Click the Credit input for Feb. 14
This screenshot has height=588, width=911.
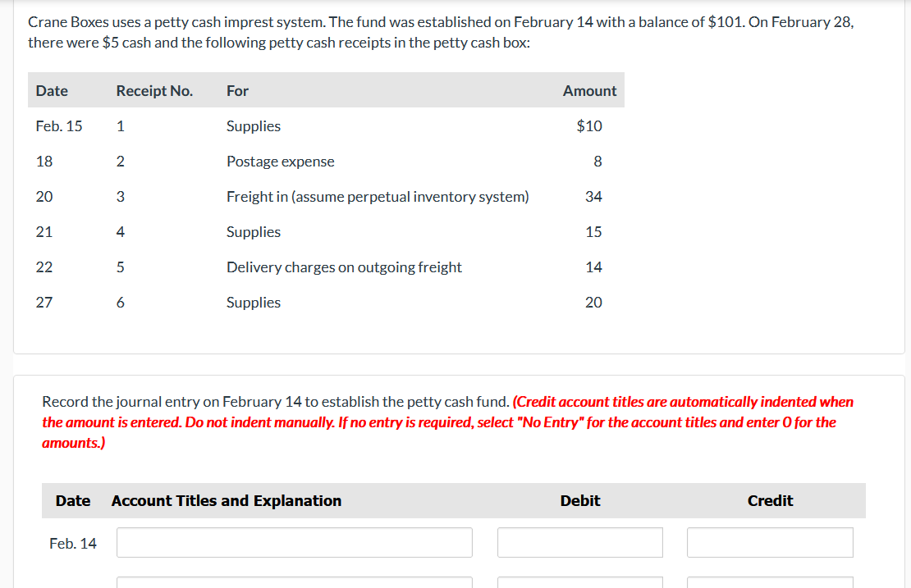pyautogui.click(x=769, y=542)
